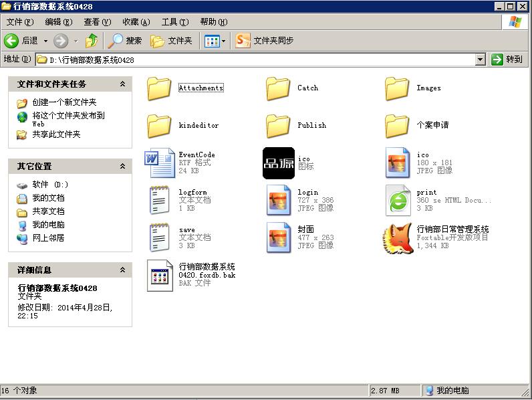Select the 个案申请 folder icon
Image resolution: width=532 pixels, height=400 pixels.
[397, 126]
